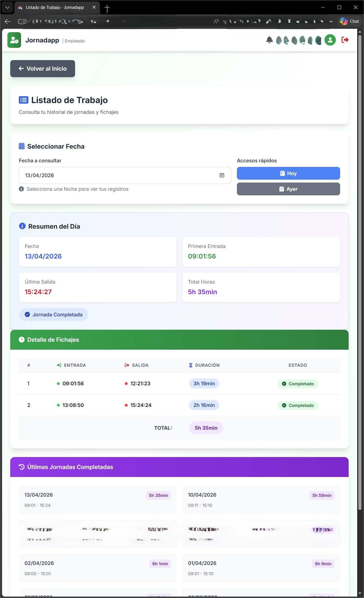Select the 01/04/2026 completed workday card
This screenshot has width=364, height=598.
[x=261, y=568]
